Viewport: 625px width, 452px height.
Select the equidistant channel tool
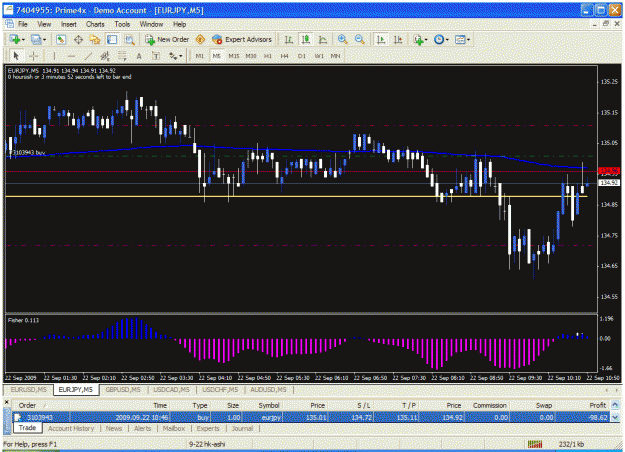click(x=105, y=56)
